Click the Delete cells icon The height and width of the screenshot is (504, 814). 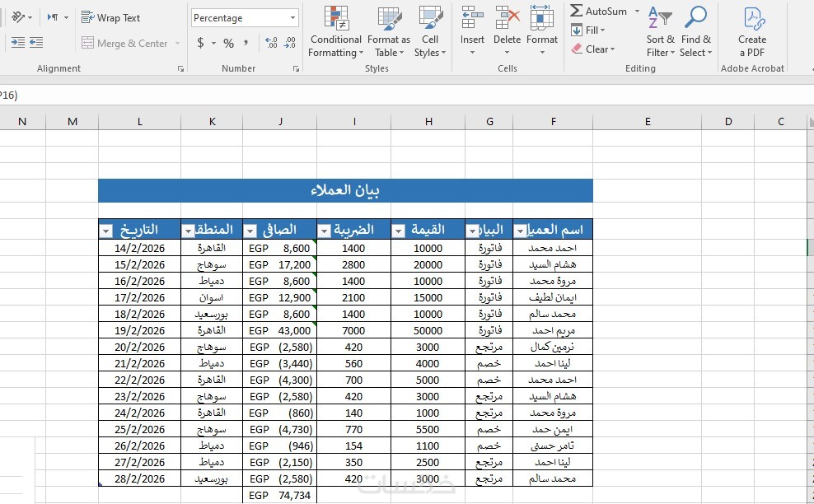click(507, 17)
